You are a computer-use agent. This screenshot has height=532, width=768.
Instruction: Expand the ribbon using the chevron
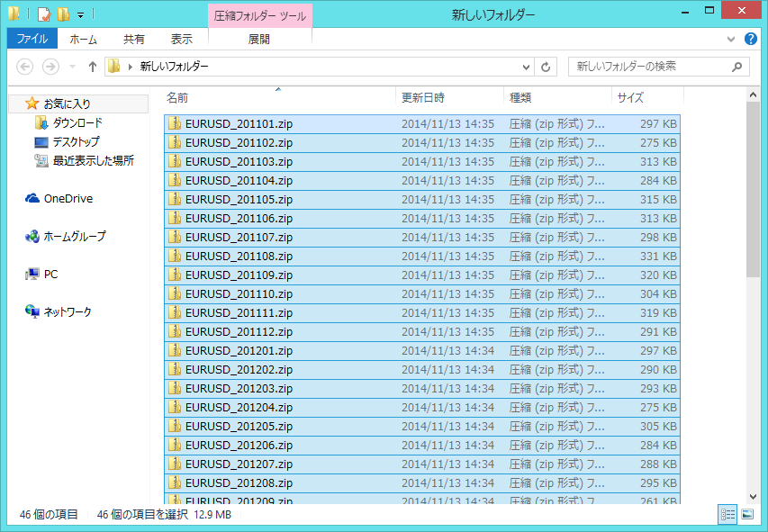click(731, 40)
